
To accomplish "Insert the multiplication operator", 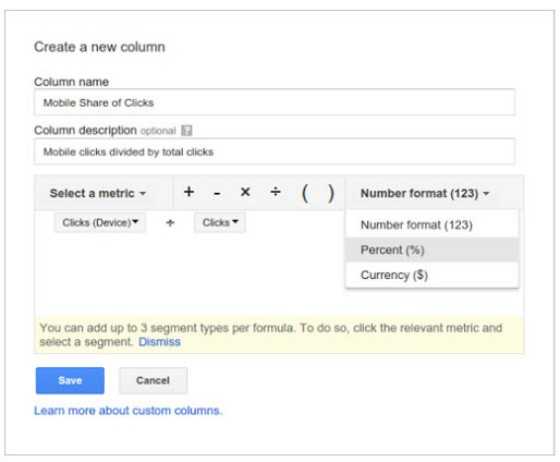I will click(x=245, y=192).
